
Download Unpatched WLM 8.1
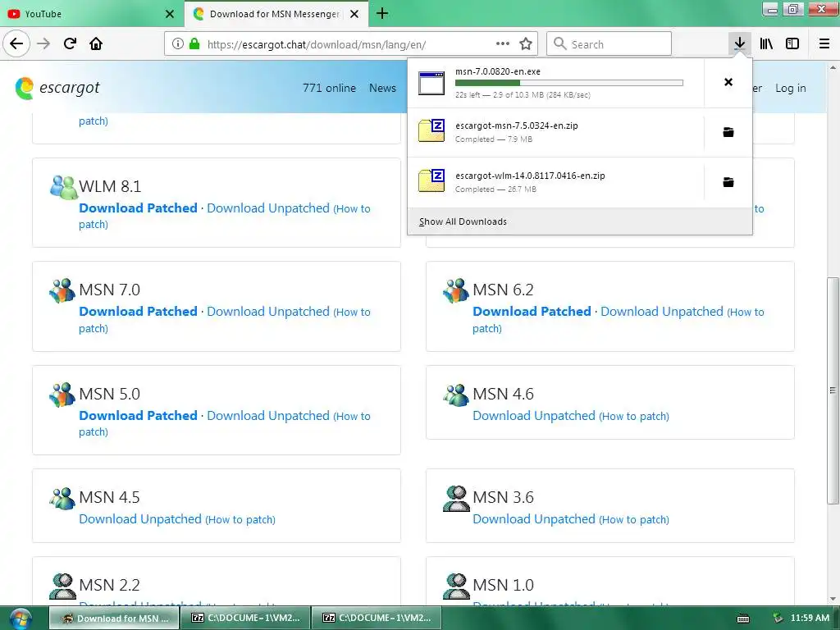[268, 208]
